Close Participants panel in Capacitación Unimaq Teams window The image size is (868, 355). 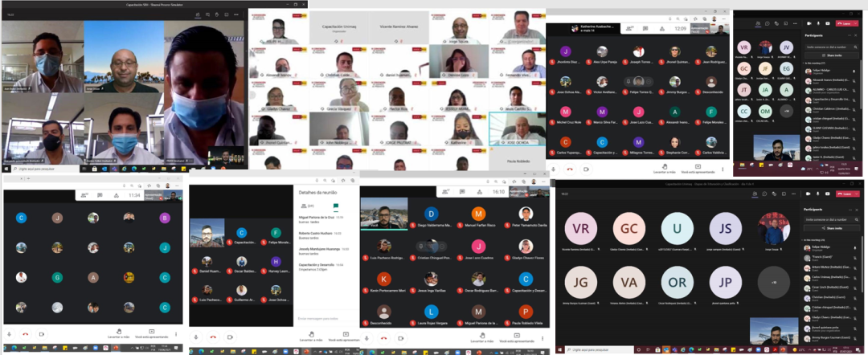(x=858, y=209)
